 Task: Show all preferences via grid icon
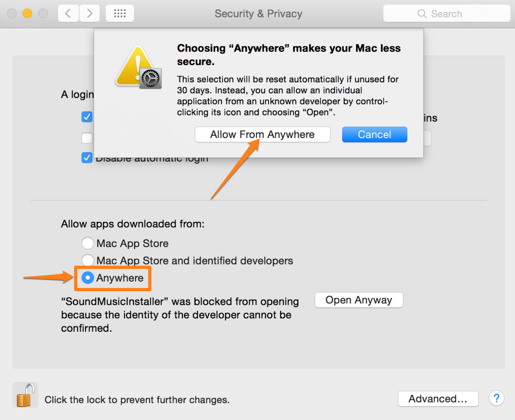[x=120, y=14]
